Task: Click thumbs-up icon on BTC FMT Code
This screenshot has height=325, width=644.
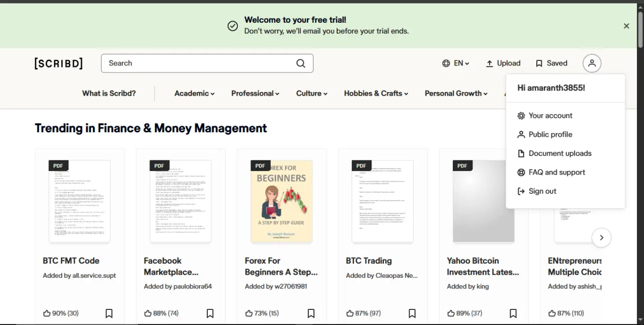Action: (x=47, y=313)
